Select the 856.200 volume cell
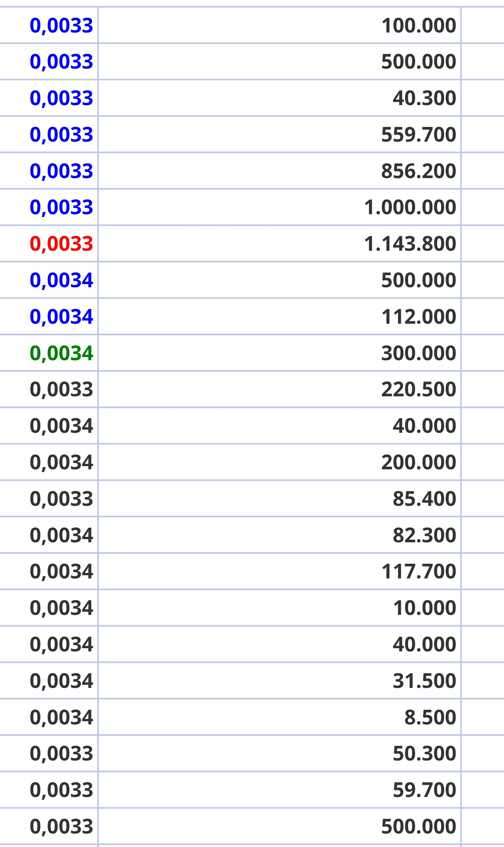This screenshot has height=847, width=504. coord(280,171)
